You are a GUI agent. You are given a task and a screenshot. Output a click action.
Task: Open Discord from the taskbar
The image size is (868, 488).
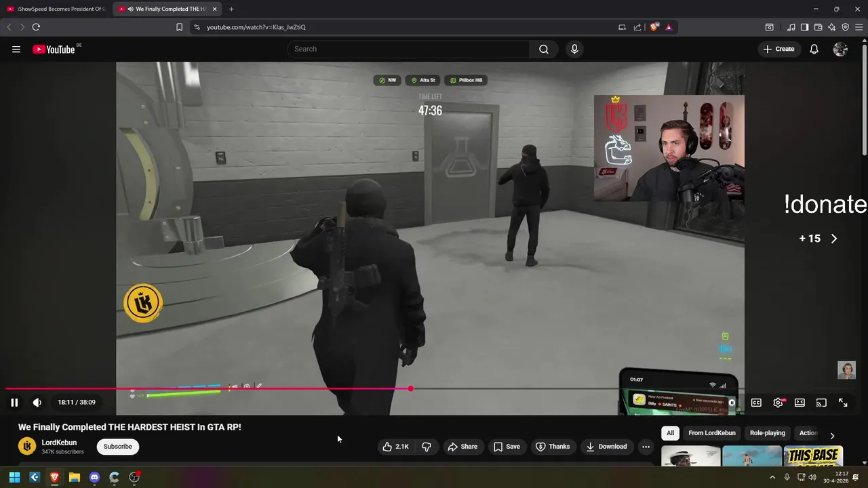point(94,477)
